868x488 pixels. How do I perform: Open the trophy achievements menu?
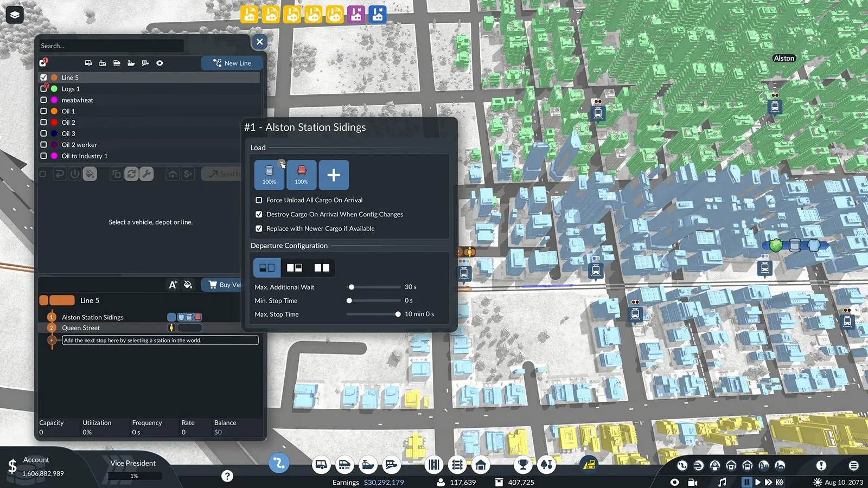pos(523,465)
